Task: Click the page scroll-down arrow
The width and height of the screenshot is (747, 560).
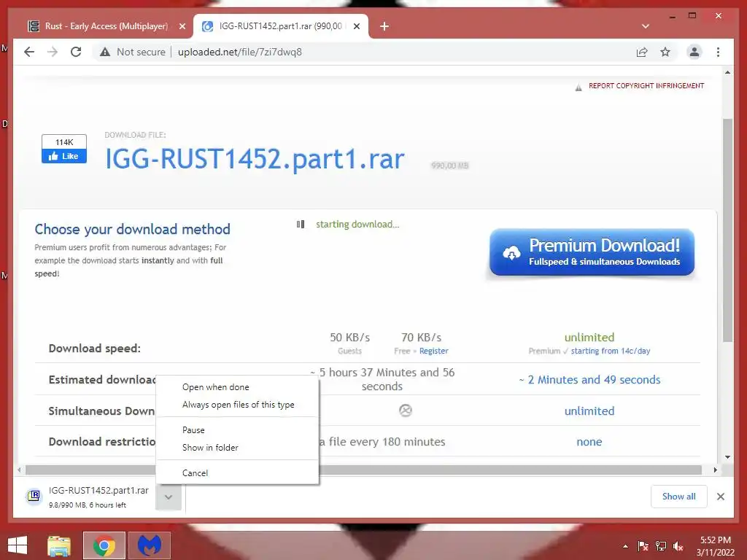Action: click(727, 456)
